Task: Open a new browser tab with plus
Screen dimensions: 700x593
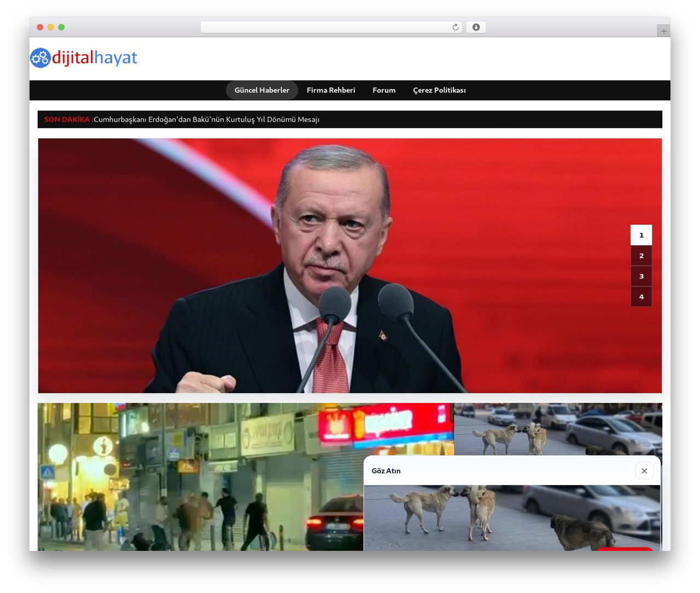Action: (663, 31)
